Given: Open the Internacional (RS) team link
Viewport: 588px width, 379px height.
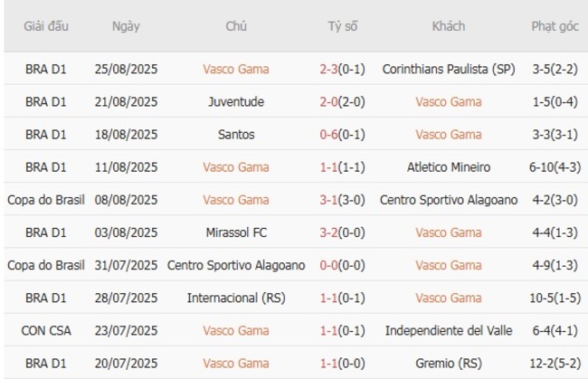Looking at the screenshot, I should 236,298.
